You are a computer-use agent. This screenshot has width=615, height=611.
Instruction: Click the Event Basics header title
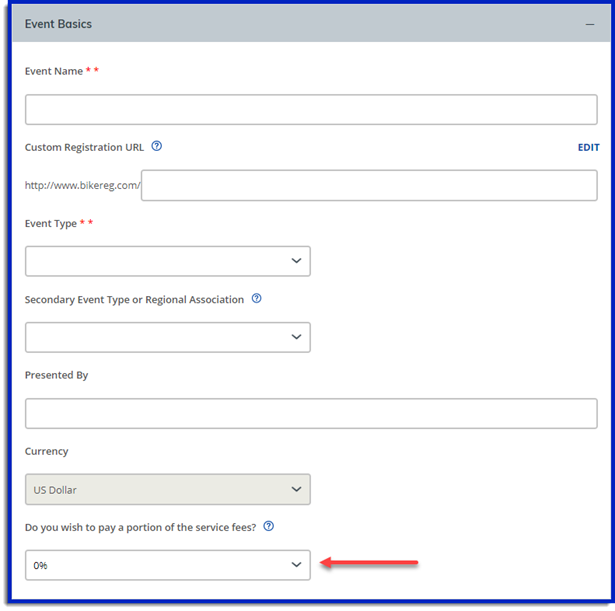tap(58, 24)
